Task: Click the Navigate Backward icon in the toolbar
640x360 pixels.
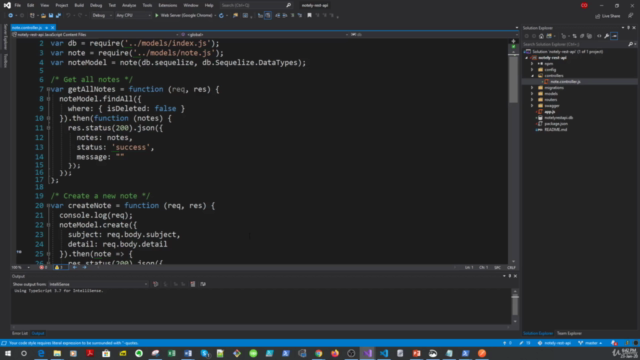Action: click(x=10, y=16)
